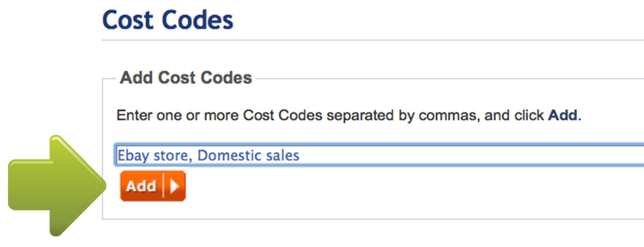Click the orange Add button
The width and height of the screenshot is (644, 247).
tap(153, 186)
